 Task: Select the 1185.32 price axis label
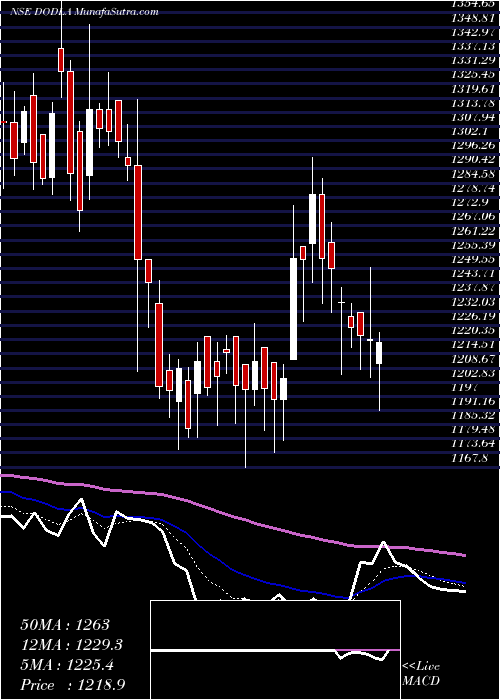(x=474, y=416)
